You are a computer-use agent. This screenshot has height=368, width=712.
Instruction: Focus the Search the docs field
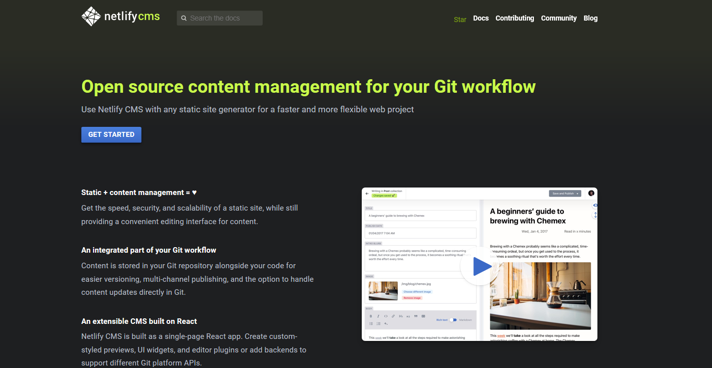[220, 18]
